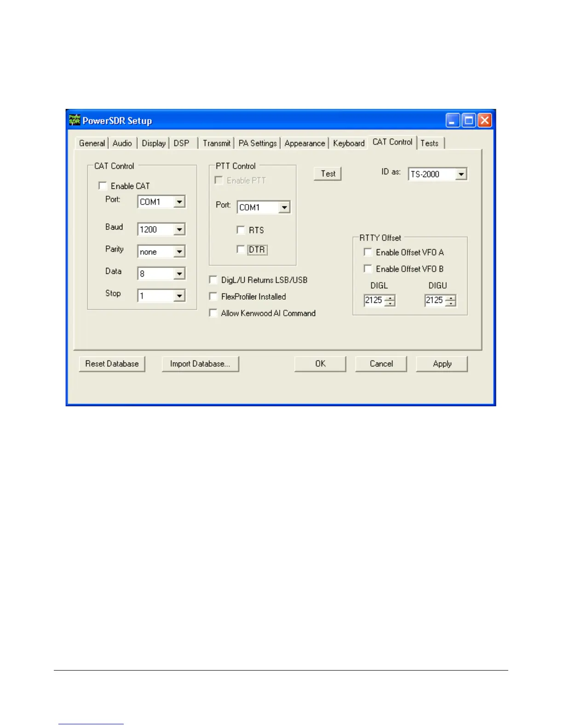Click the Reset Database button
The image size is (563, 728).
[112, 364]
